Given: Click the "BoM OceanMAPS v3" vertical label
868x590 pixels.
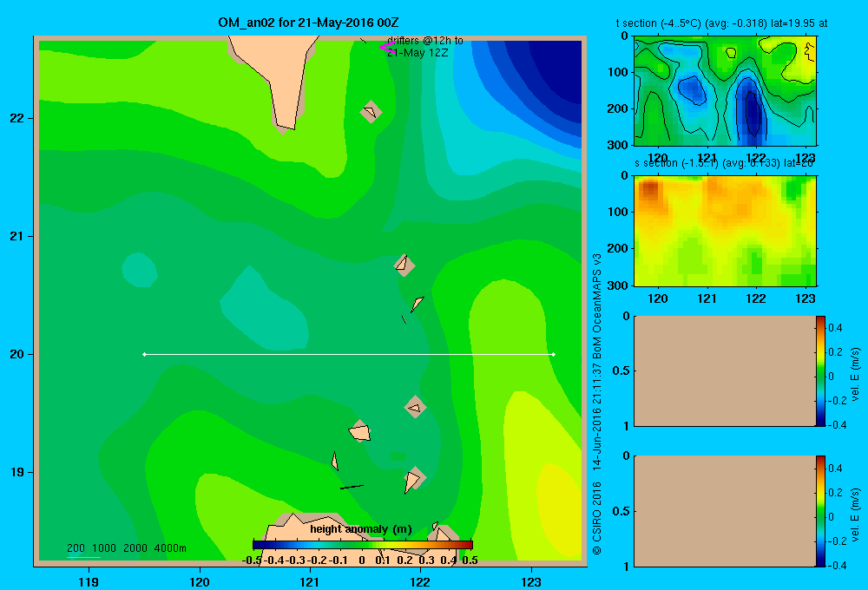Looking at the screenshot, I should coord(597,305).
